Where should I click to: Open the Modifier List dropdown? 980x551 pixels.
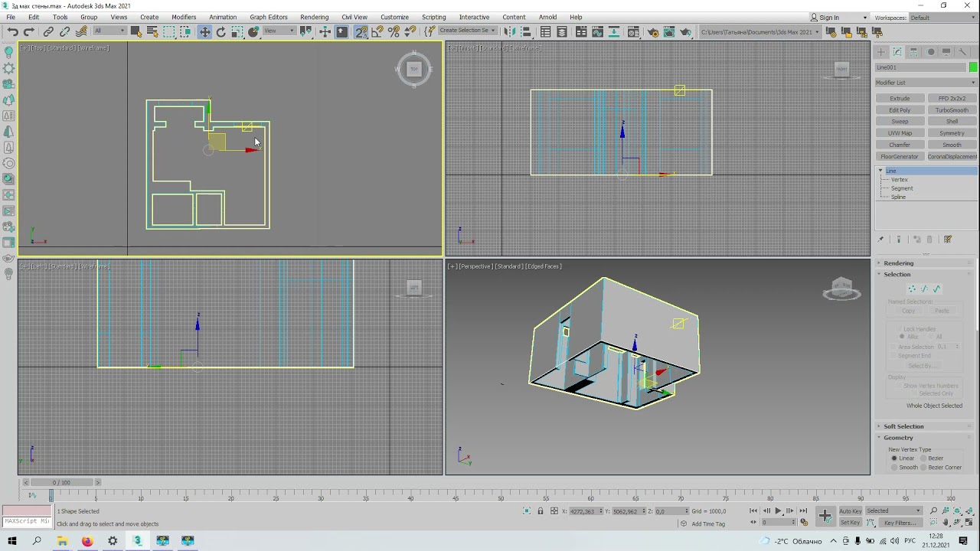click(926, 83)
